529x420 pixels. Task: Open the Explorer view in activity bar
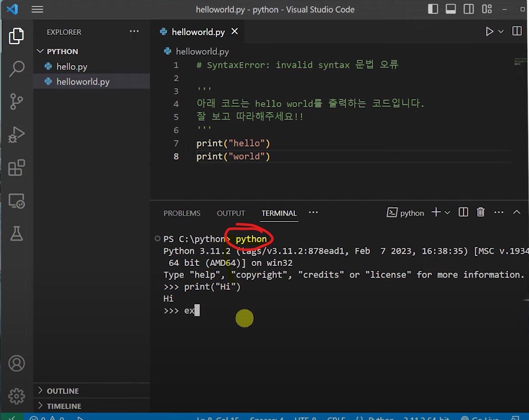16,36
